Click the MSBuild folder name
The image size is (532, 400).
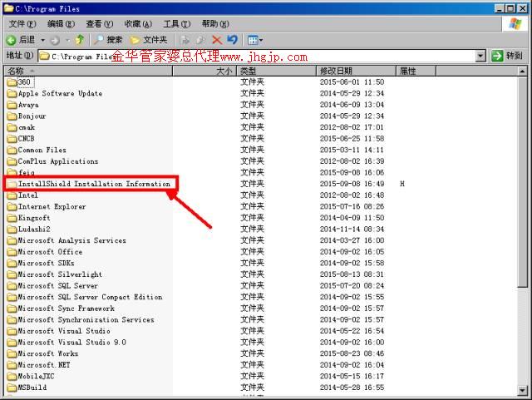point(32,388)
